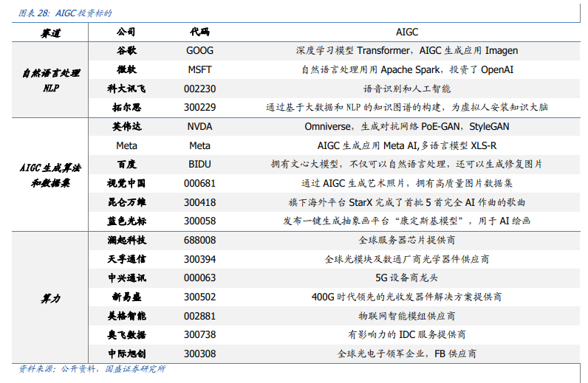Click stock code '000063'

pos(199,278)
